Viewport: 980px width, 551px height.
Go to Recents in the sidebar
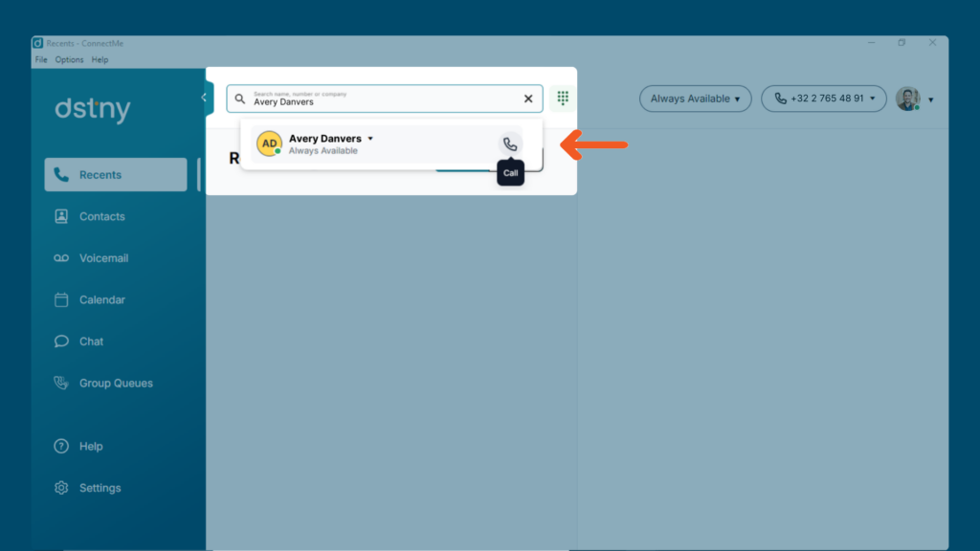coord(116,175)
